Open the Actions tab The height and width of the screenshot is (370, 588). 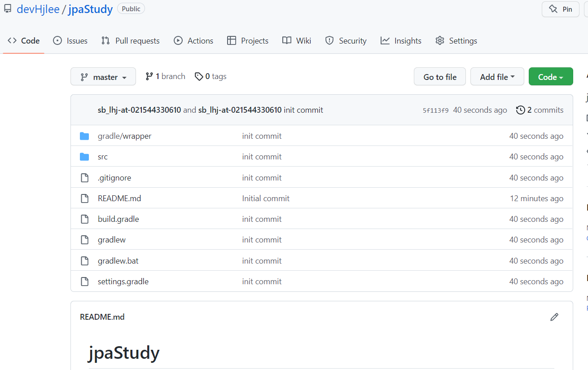[193, 41]
